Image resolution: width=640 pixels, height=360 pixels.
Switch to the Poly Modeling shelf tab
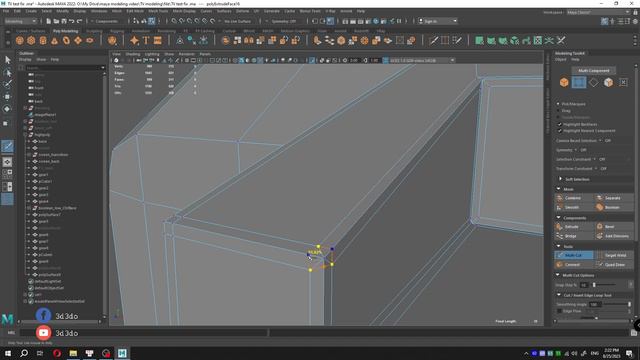[65, 31]
